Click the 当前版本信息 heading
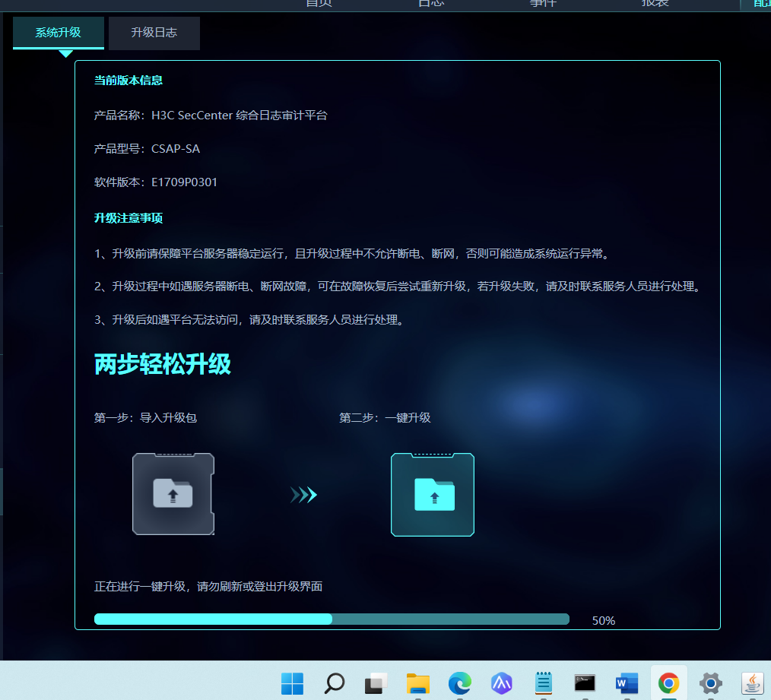771x700 pixels. point(128,80)
